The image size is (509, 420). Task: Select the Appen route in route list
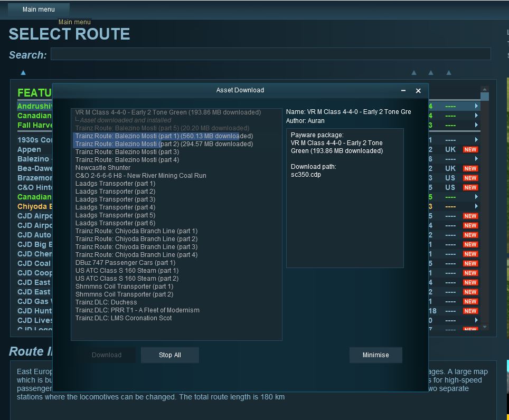coord(29,149)
